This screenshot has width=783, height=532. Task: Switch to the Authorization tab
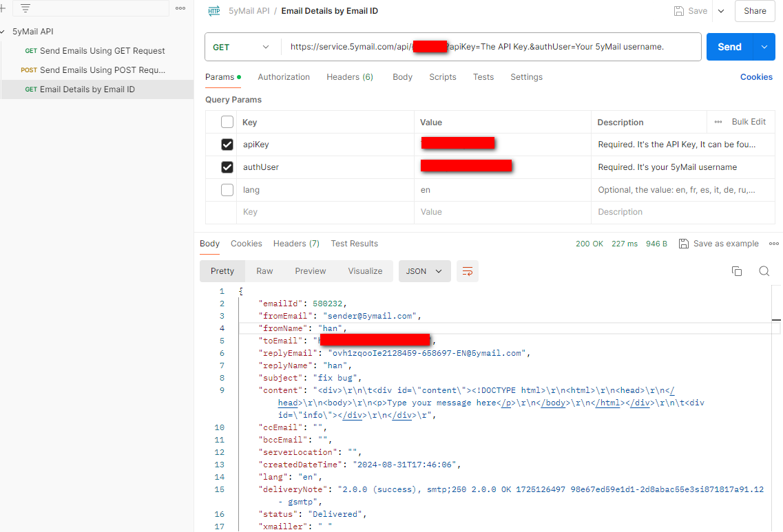click(284, 77)
